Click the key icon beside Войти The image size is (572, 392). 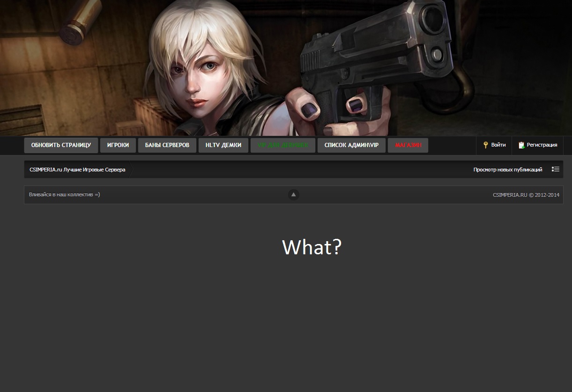(486, 145)
